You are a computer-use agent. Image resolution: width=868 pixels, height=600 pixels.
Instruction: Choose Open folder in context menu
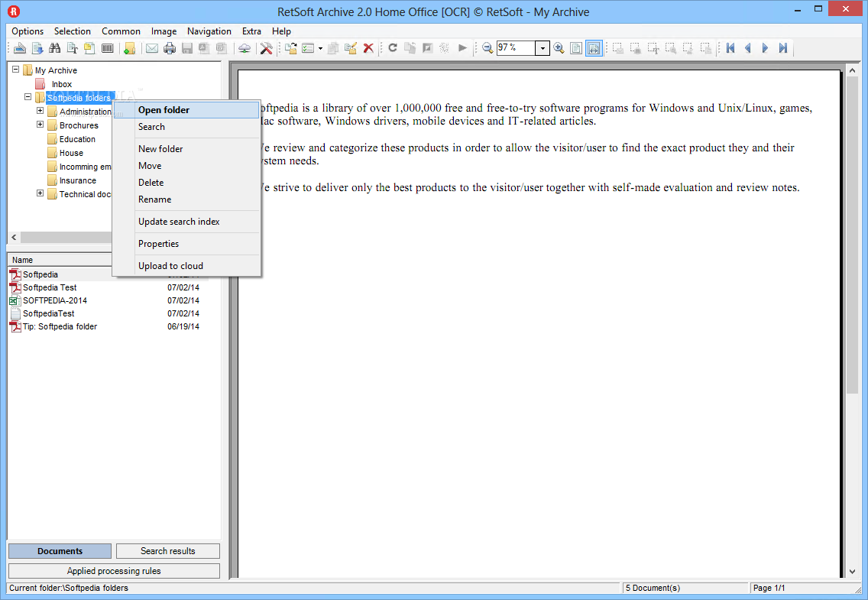(x=186, y=109)
